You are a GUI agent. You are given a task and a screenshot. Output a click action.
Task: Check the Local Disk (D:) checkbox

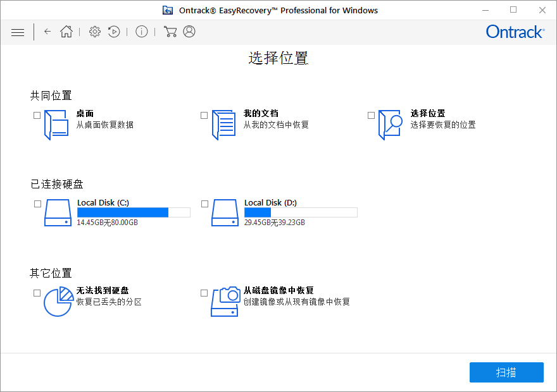204,204
